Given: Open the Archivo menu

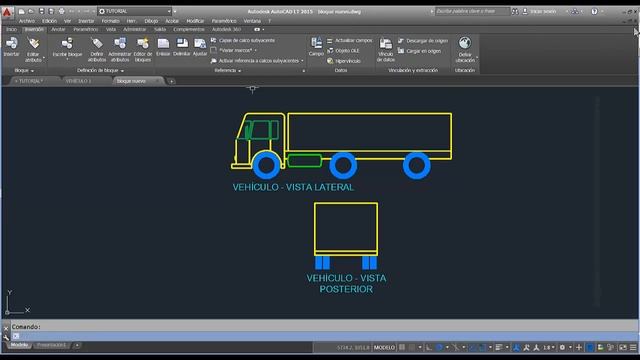Looking at the screenshot, I should (27, 21).
